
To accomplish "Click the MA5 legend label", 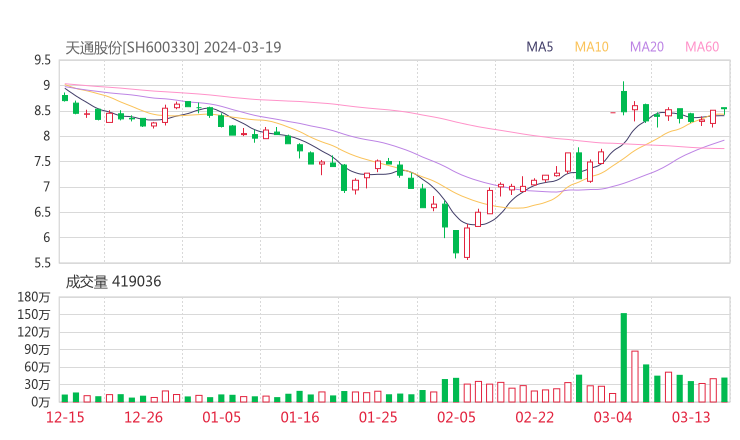I will pos(539,47).
